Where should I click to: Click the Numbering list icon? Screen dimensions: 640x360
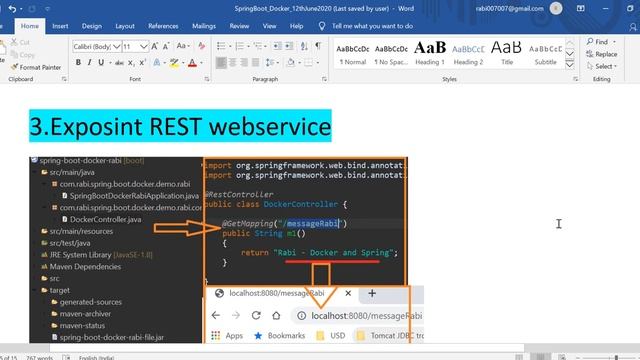(x=240, y=46)
